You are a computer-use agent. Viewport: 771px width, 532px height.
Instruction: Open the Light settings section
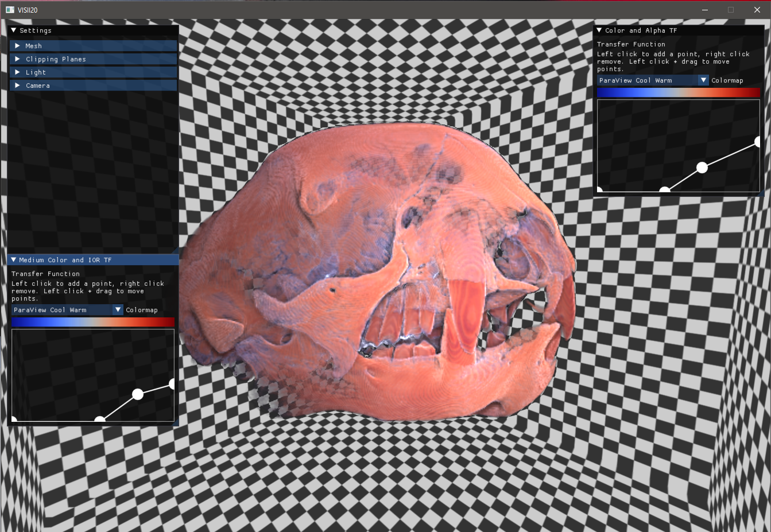[18, 72]
